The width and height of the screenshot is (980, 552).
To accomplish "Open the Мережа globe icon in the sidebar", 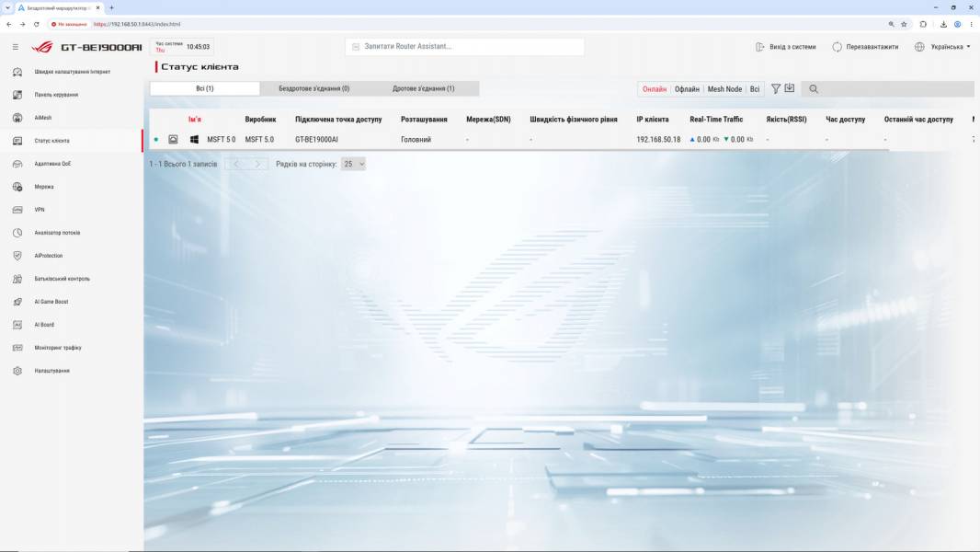I will point(17,187).
